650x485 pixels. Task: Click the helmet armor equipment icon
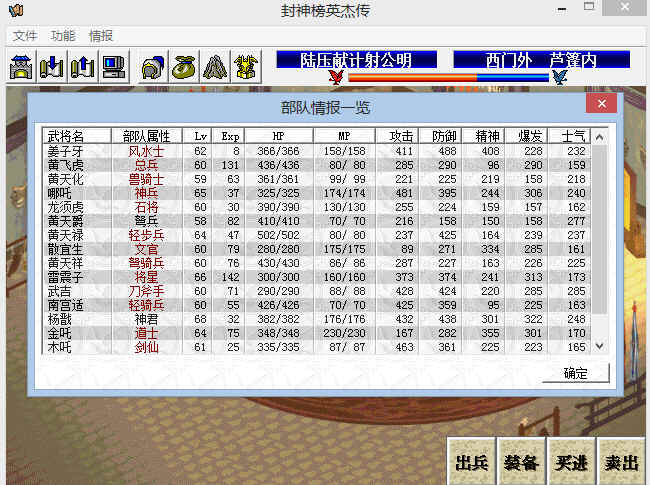(153, 66)
